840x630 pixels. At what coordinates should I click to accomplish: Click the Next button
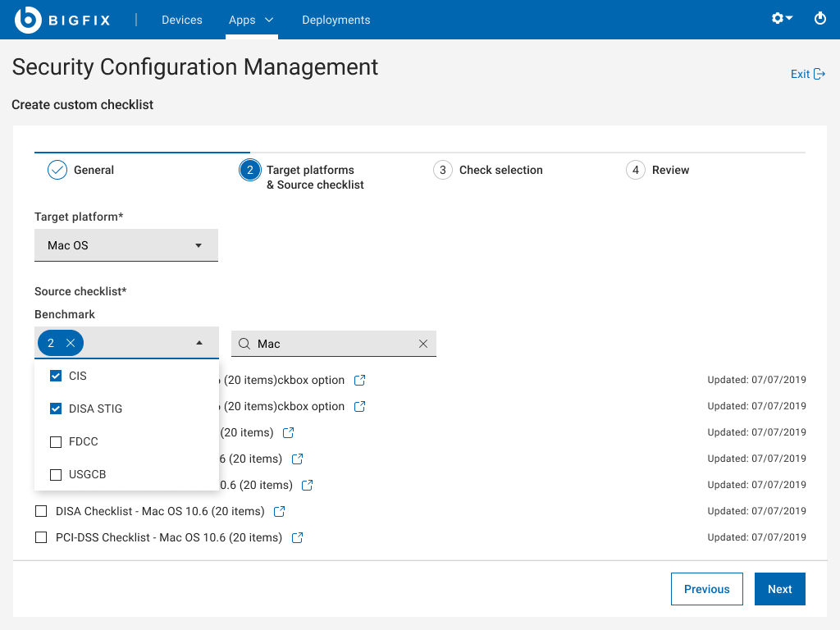pyautogui.click(x=779, y=589)
